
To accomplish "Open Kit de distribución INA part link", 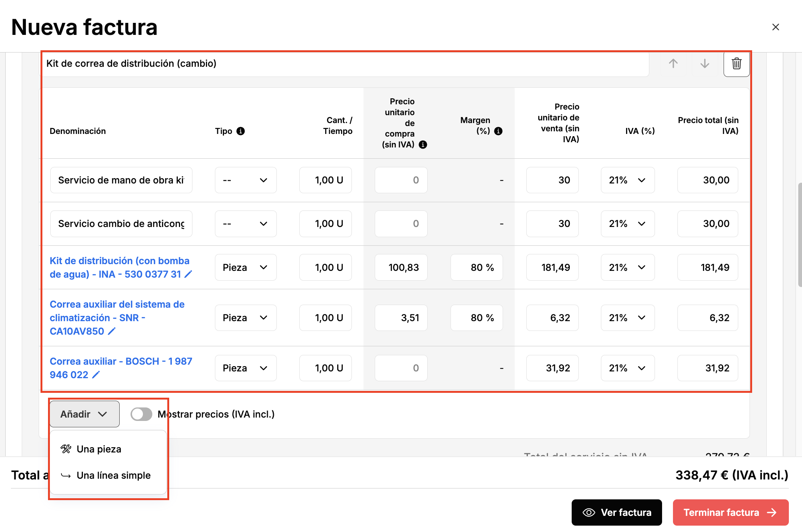I will click(119, 268).
